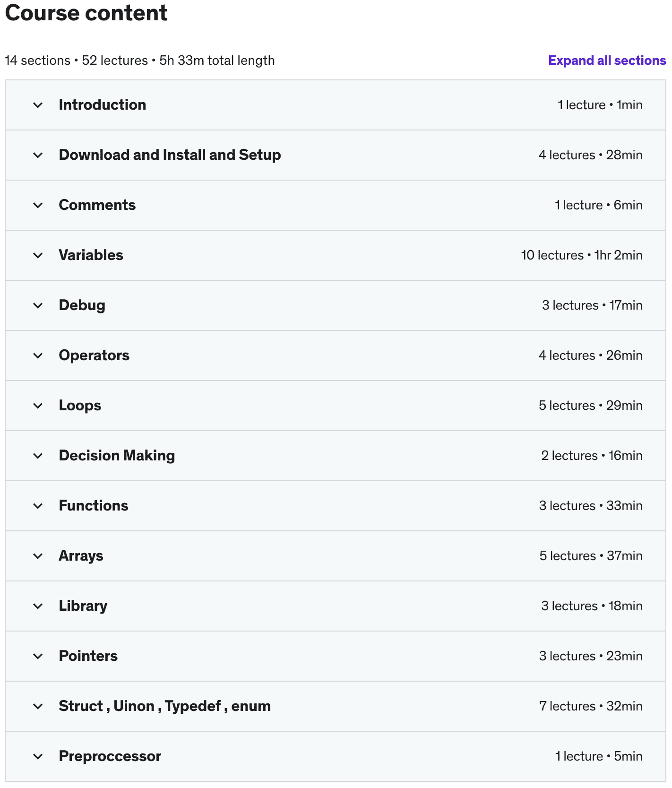Expand the Introduction section chevron
672x788 pixels.
(x=38, y=105)
